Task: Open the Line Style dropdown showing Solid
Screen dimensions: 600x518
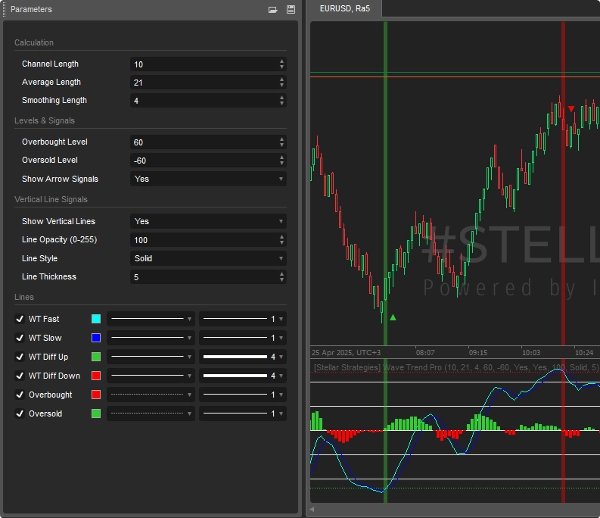Action: click(x=208, y=258)
